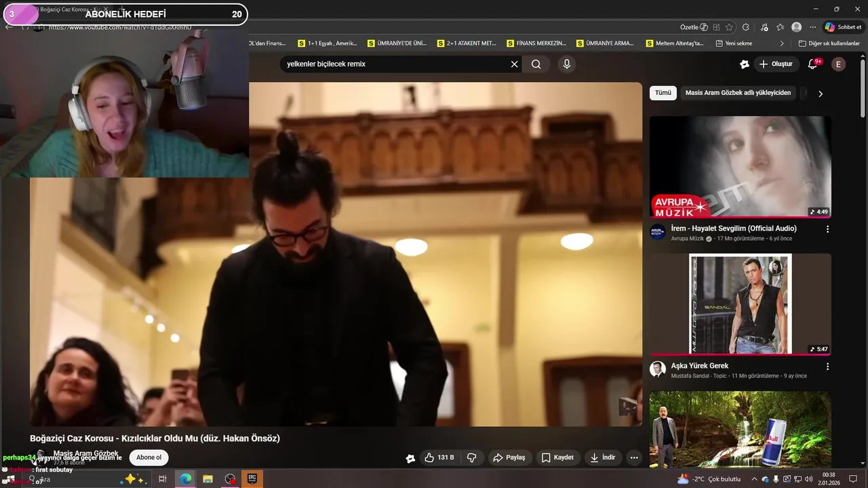Viewport: 868px width, 488px height.
Task: Click the Özetle summarize icon in address bar
Action: (x=694, y=27)
